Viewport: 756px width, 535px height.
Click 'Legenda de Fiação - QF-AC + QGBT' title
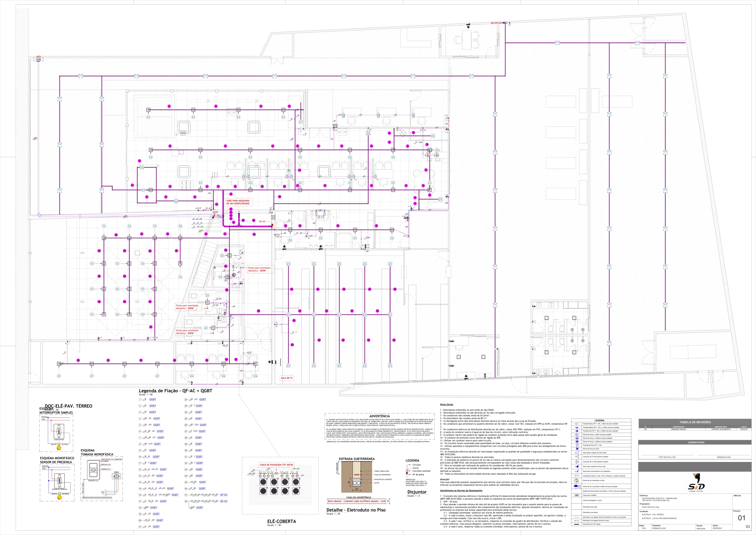pos(175,391)
